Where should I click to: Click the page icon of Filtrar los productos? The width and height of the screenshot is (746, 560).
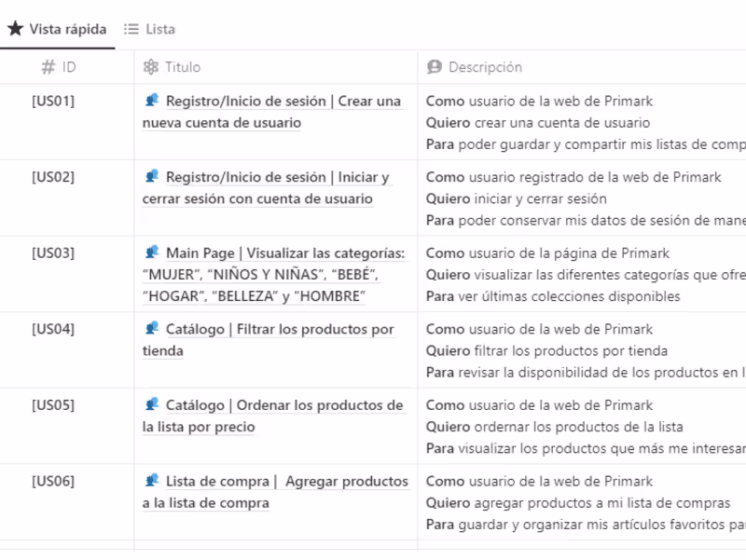(152, 329)
